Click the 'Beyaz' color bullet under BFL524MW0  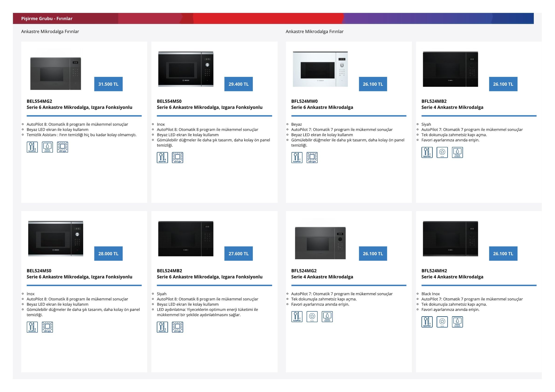tap(297, 124)
